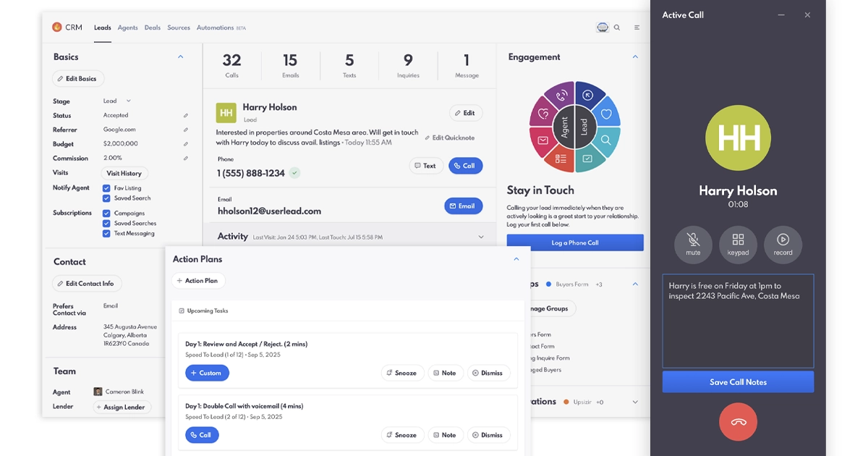Screen dimensions: 868x456
Task: Add a new Action Plan
Action: [x=199, y=281]
